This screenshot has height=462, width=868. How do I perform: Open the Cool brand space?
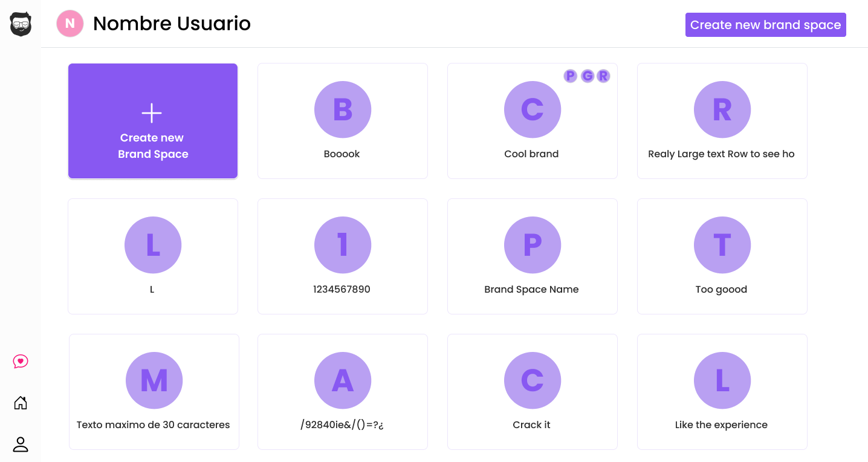tap(533, 121)
